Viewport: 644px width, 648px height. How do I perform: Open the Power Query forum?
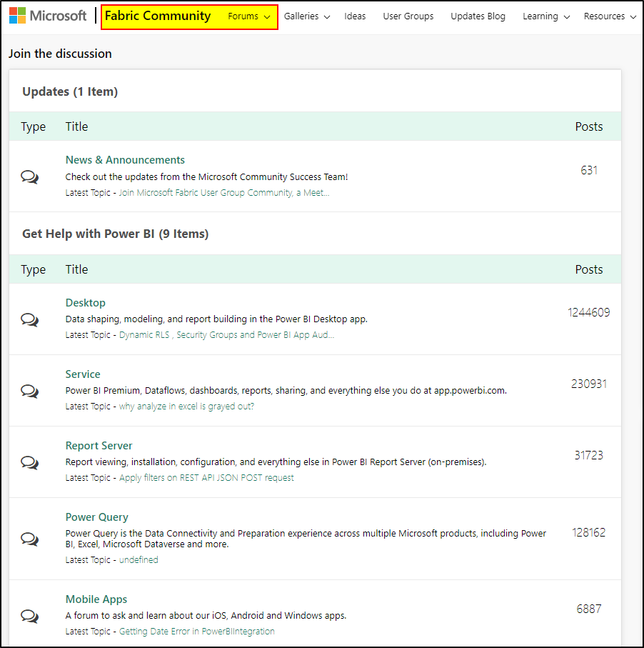click(97, 517)
